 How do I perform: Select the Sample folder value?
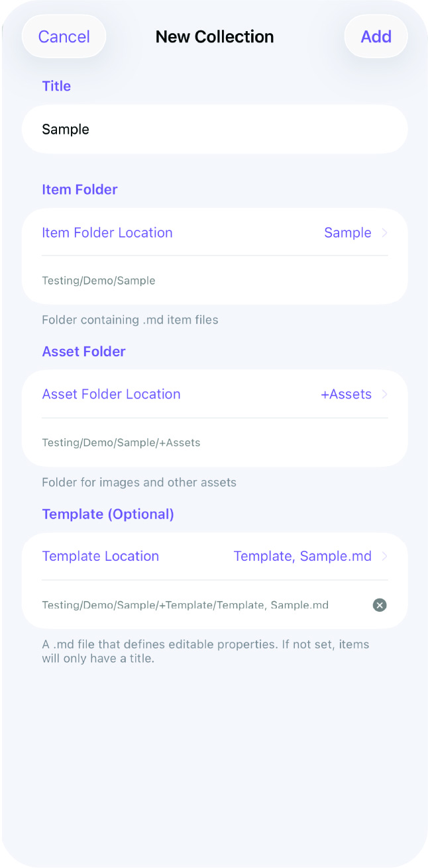[347, 232]
